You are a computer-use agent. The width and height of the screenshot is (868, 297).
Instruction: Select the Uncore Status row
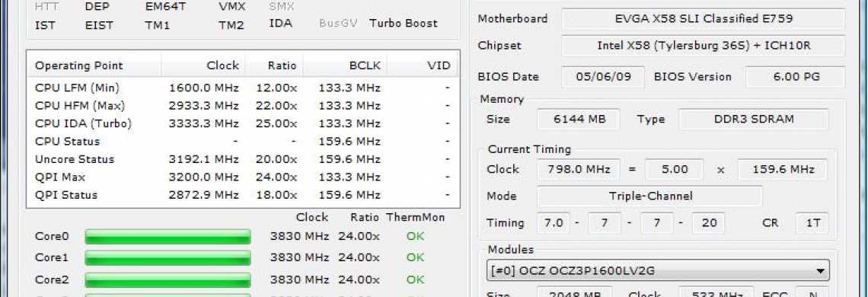pos(243,159)
